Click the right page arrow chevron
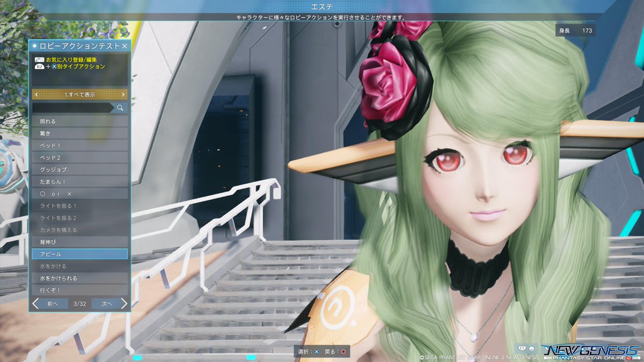This screenshot has width=644, height=362. coord(124,304)
